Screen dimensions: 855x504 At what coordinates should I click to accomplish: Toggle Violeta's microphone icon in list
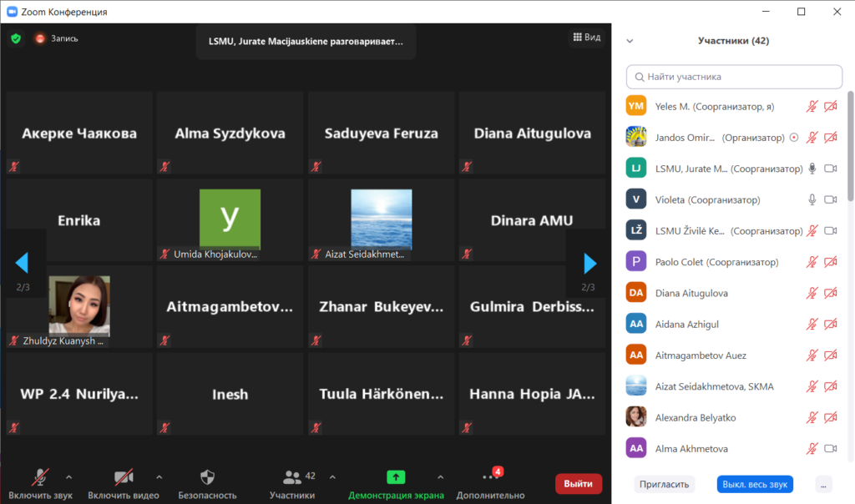(x=811, y=200)
